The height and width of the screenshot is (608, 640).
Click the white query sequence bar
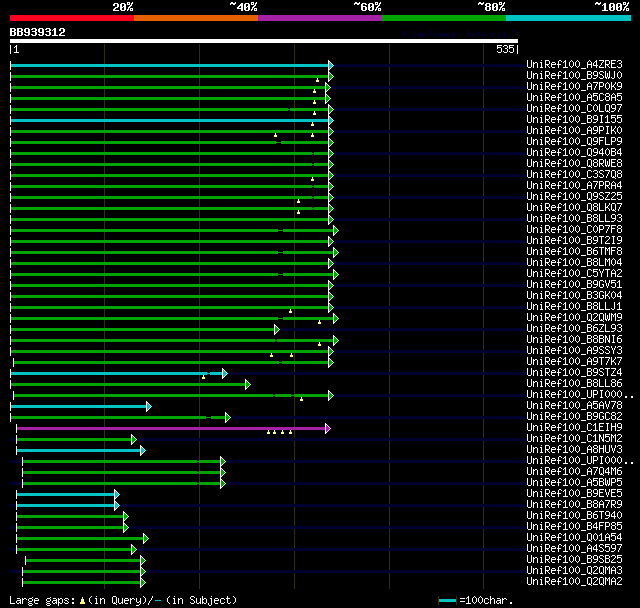pyautogui.click(x=264, y=41)
